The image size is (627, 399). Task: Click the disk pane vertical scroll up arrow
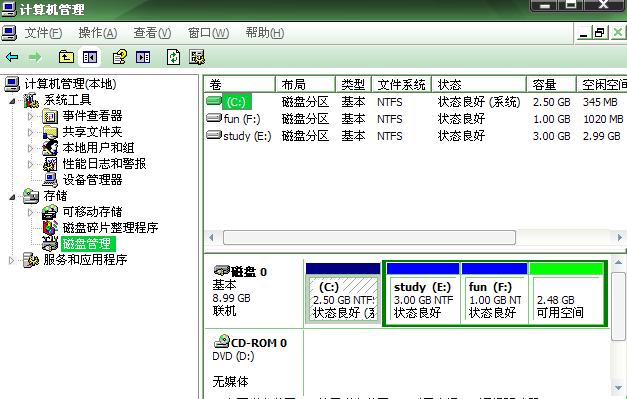[x=618, y=262]
